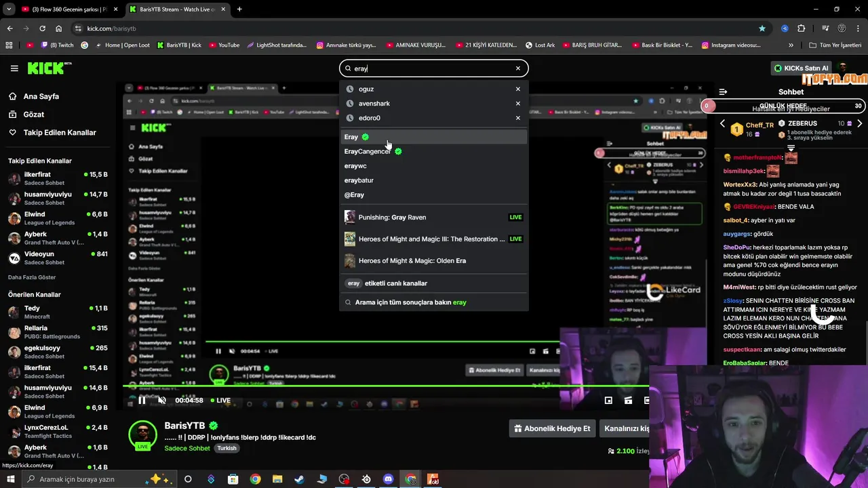Click the 'Abonelik Hediye Et' button
Image resolution: width=868 pixels, height=488 pixels.
click(x=552, y=428)
